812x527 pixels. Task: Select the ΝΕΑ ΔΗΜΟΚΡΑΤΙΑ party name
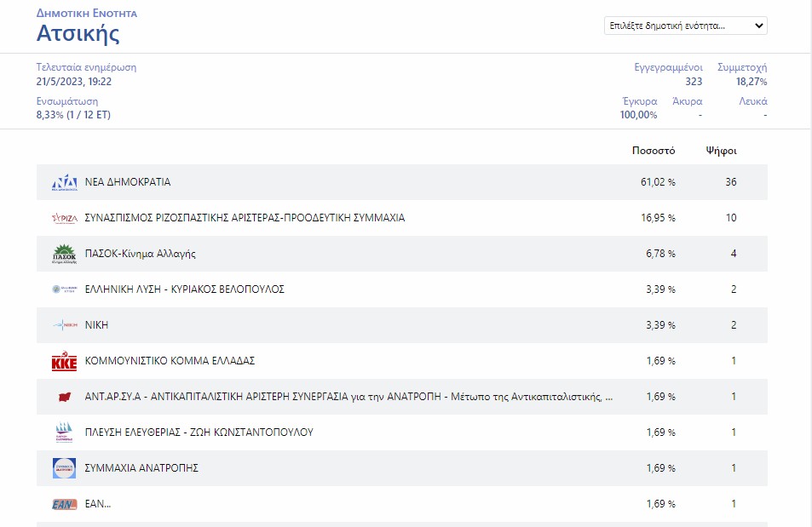pos(128,182)
